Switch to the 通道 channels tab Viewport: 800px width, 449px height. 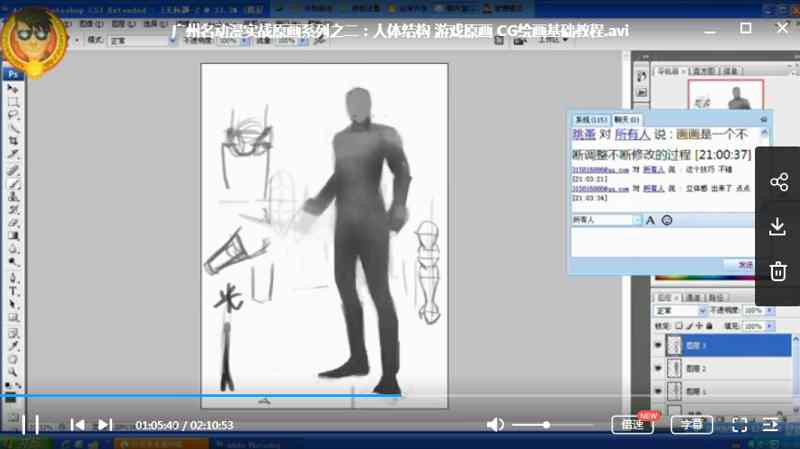tap(693, 297)
